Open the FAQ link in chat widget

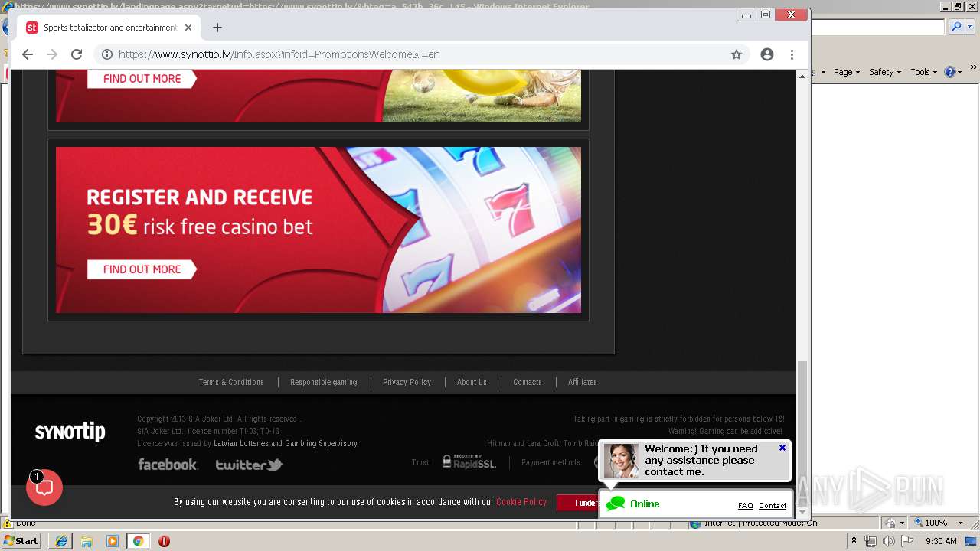(745, 505)
